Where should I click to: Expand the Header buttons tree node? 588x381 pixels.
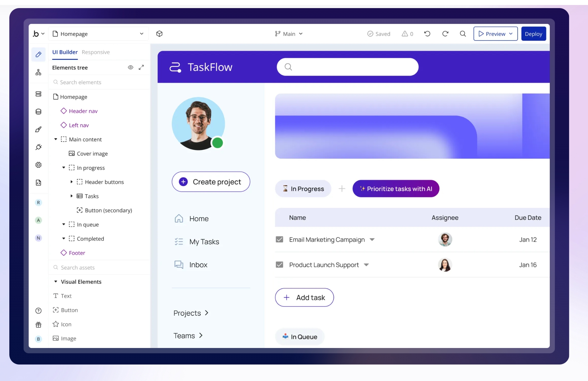point(72,182)
